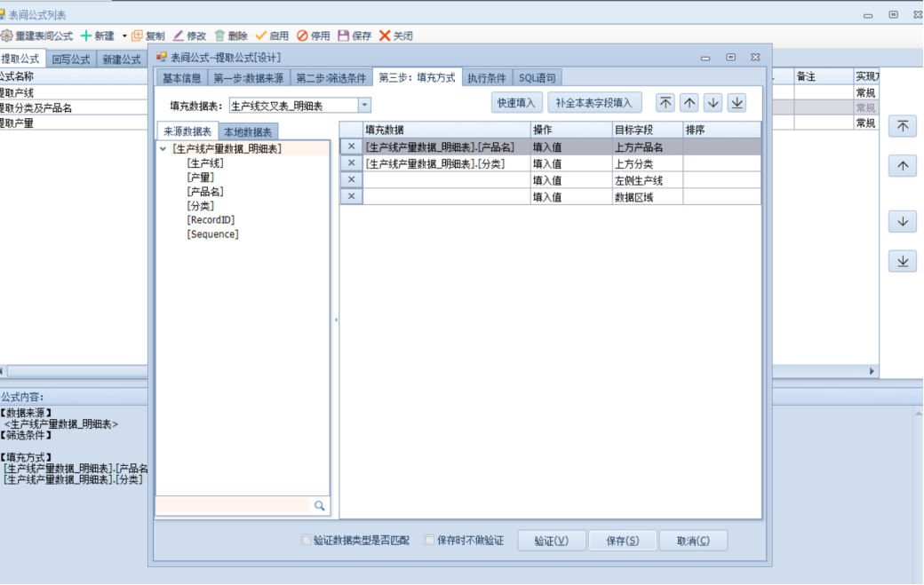Screen dimensions: 924x585
Task: Click the 快速填入 button
Action: coord(516,103)
